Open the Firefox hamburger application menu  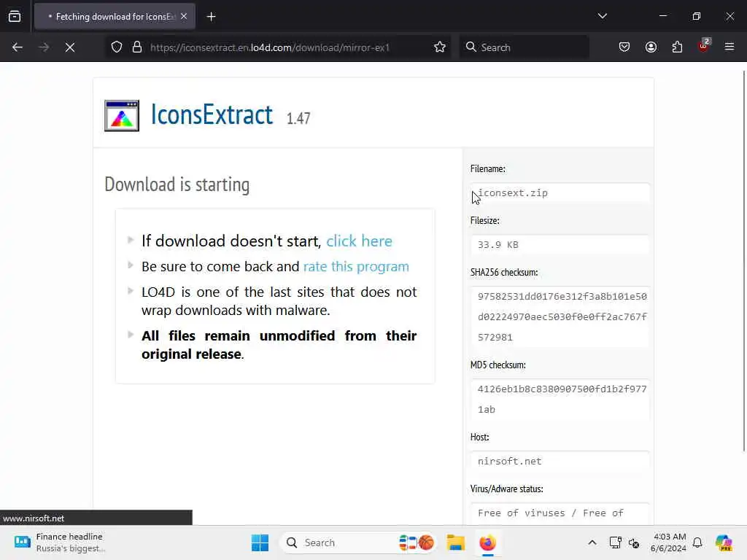[x=729, y=47]
